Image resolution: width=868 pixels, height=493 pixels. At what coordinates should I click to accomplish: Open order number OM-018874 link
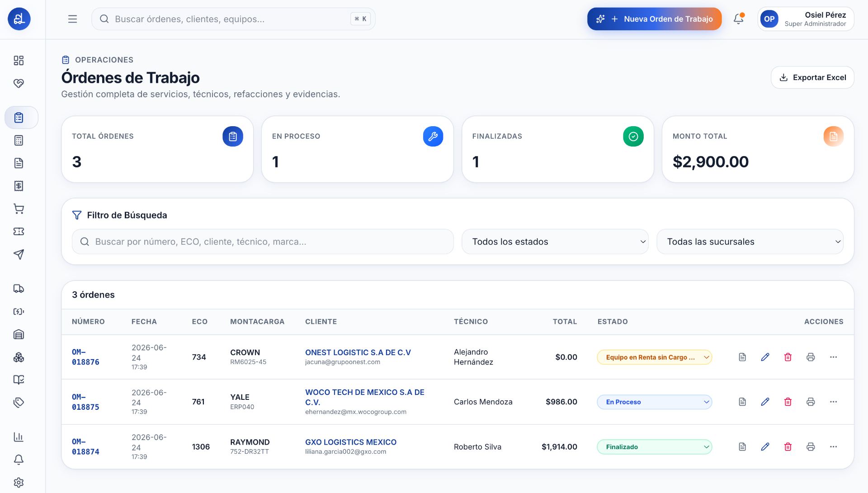pos(85,447)
